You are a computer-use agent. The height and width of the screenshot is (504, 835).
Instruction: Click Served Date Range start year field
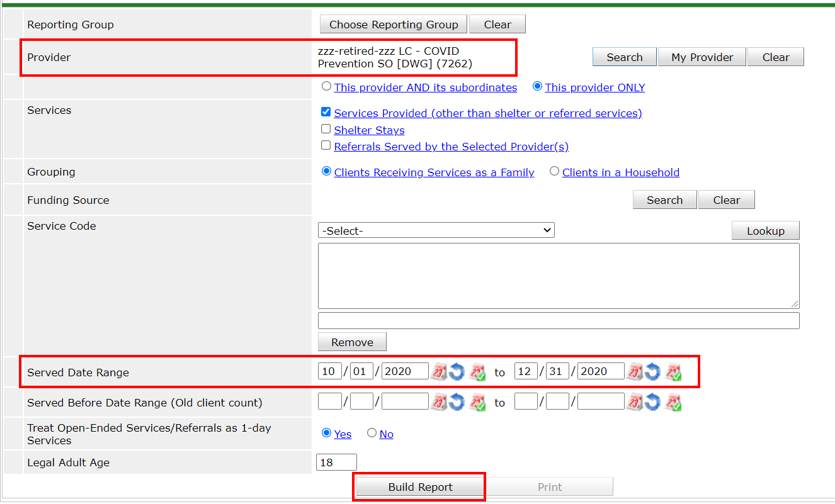tap(405, 371)
